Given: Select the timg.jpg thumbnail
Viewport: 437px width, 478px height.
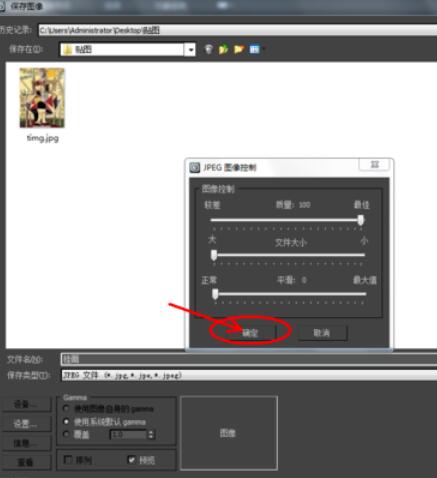Looking at the screenshot, I should click(42, 98).
